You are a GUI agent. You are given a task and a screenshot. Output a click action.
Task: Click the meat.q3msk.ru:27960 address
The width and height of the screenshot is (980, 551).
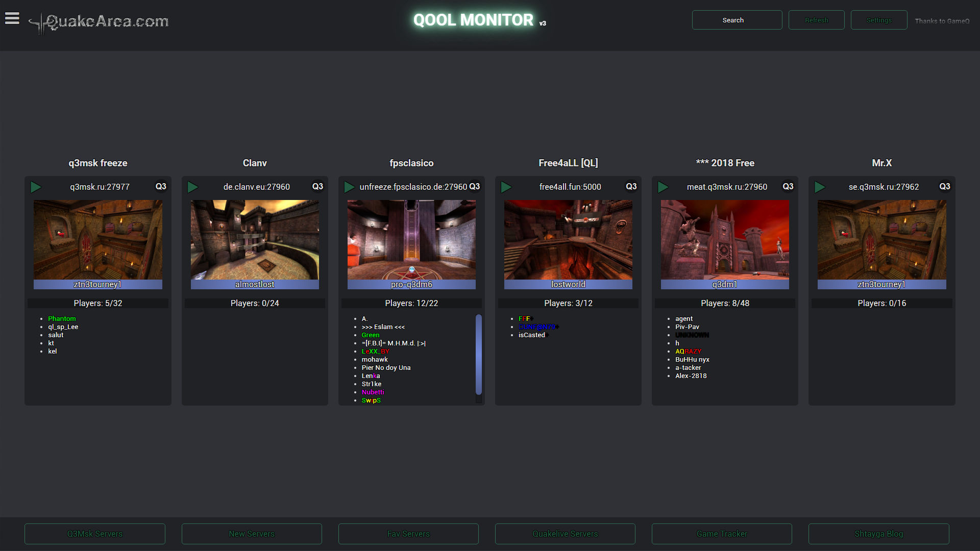click(726, 187)
